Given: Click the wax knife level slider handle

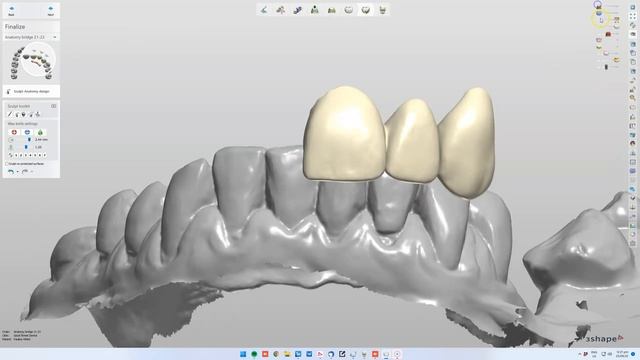Looking at the screenshot, I should pos(26,147).
